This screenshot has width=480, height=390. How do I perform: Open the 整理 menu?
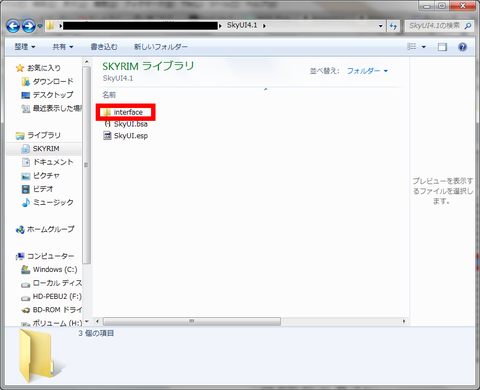25,47
